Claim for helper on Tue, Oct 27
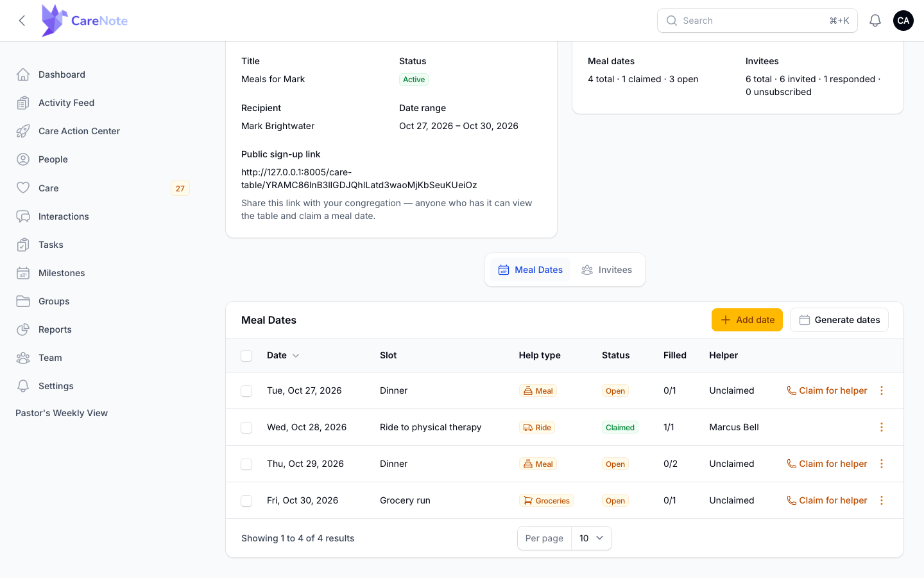Viewport: 924px width, 578px height. tap(827, 390)
